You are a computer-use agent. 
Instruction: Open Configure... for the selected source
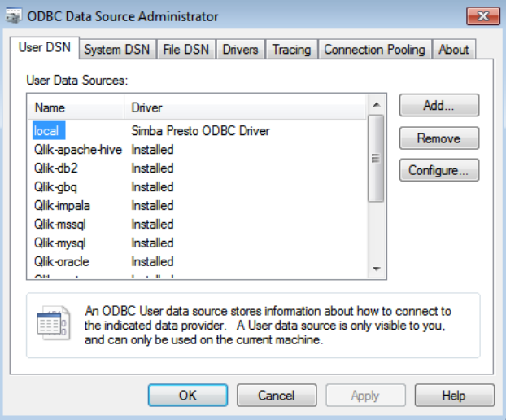[438, 170]
